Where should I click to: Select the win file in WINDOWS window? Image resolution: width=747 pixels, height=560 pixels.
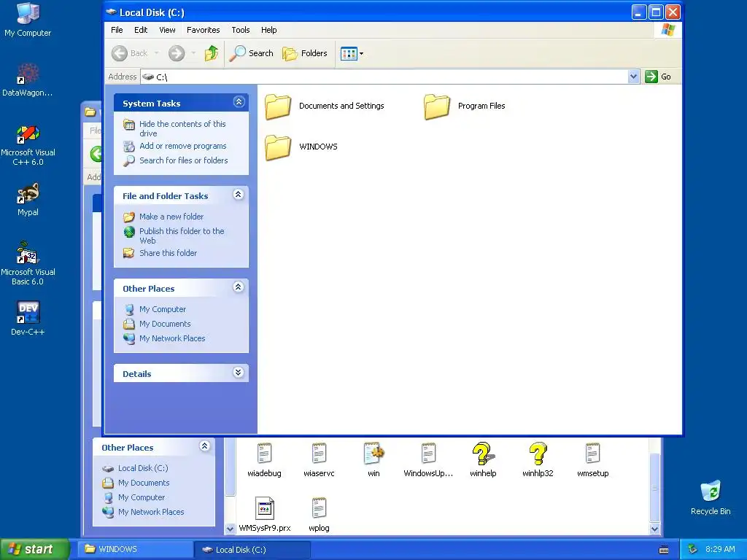click(373, 460)
